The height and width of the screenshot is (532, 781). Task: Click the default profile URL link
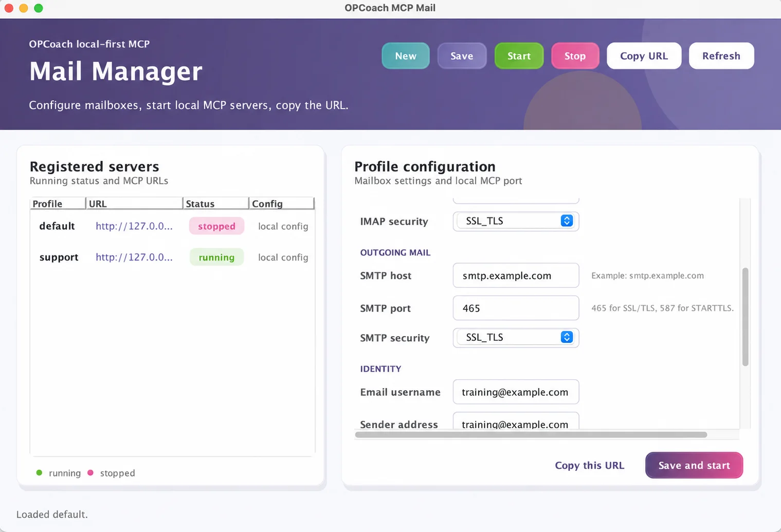pos(134,226)
